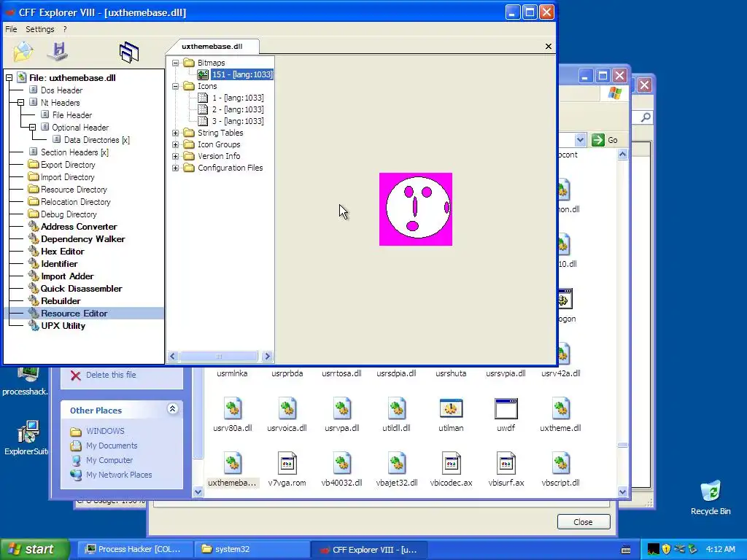
Task: Open My Network Places link
Action: point(119,475)
